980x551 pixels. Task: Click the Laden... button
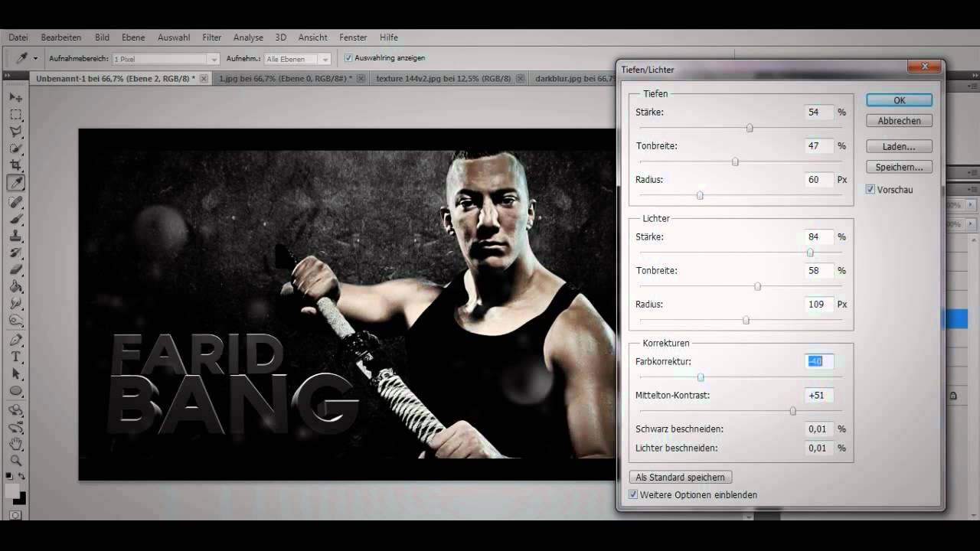899,146
